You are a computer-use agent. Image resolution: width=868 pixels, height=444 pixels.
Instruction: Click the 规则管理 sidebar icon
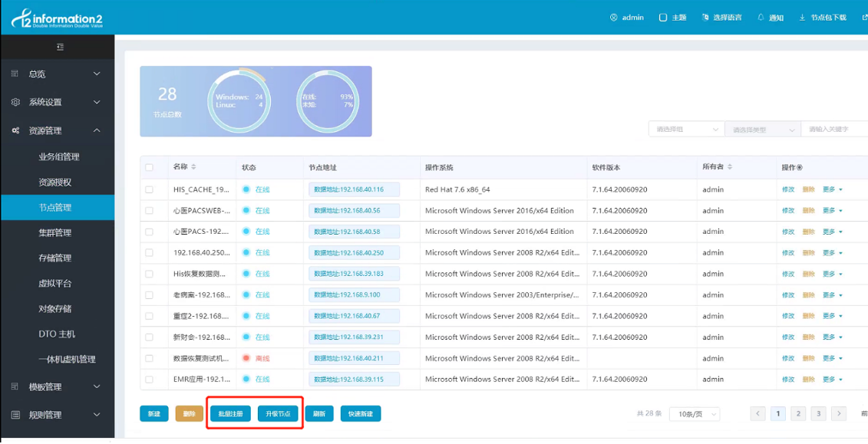point(15,415)
